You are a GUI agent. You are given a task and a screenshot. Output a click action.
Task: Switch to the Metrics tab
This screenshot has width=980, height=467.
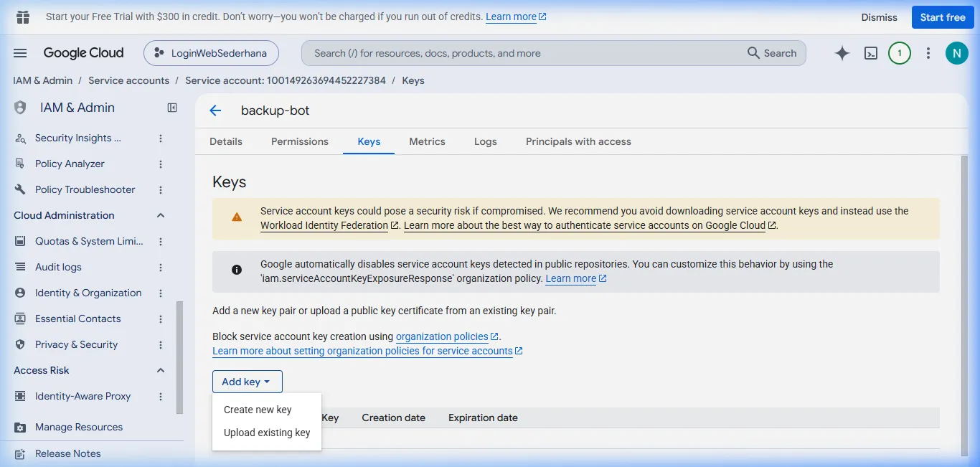click(428, 141)
